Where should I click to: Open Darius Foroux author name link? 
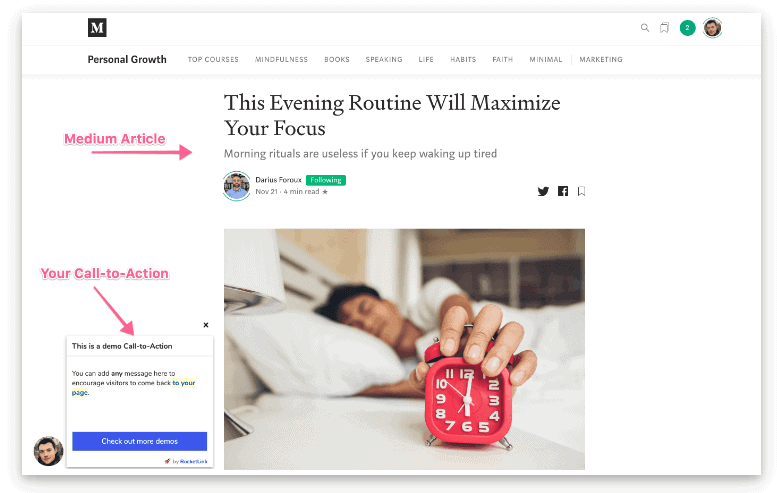tap(278, 180)
